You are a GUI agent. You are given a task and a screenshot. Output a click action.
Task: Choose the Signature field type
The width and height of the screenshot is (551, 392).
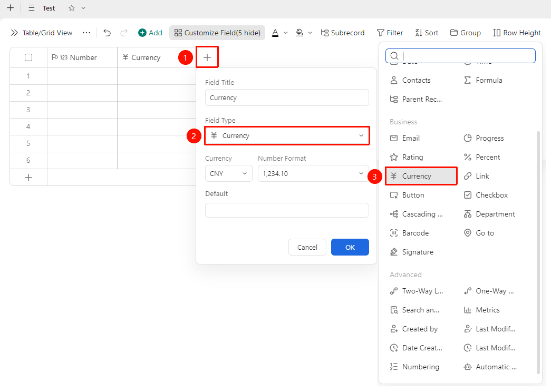pos(411,252)
